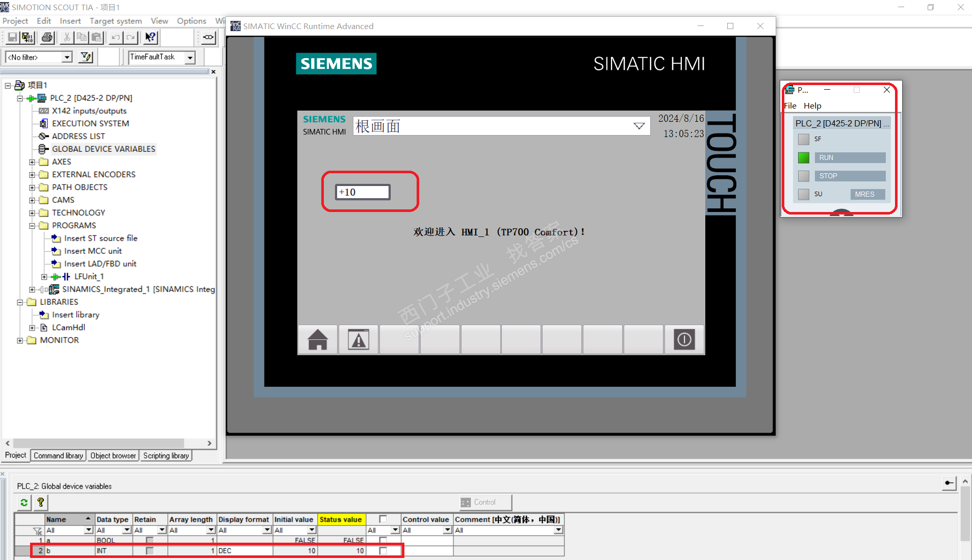The image size is (972, 560).
Task: Toggle control checkbox in table header
Action: [x=383, y=519]
